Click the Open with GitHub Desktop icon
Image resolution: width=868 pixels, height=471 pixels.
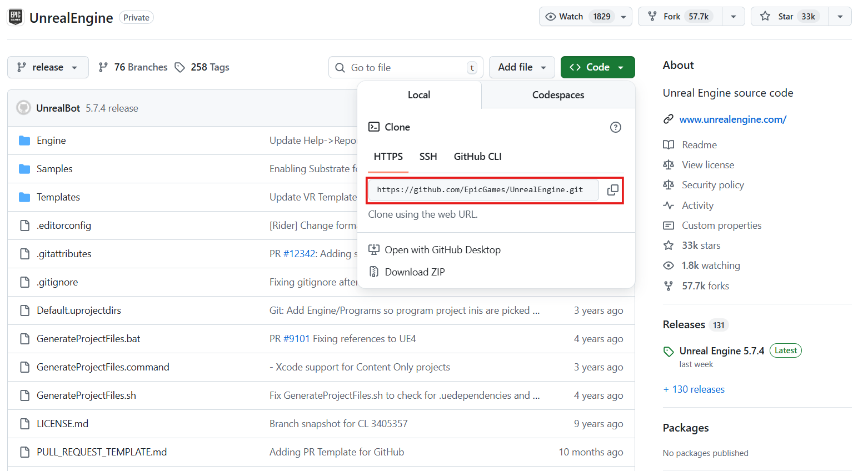tap(374, 249)
